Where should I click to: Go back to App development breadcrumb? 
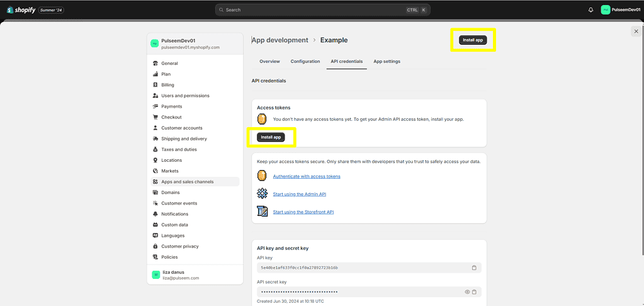click(280, 40)
